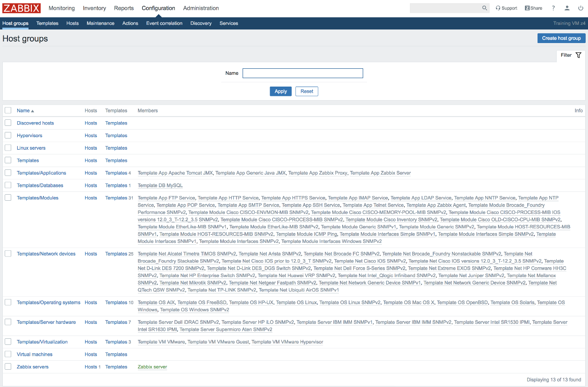Screen dimensions: 588x387
Task: Tick checkbox for Hypervisors
Action: click(x=8, y=135)
